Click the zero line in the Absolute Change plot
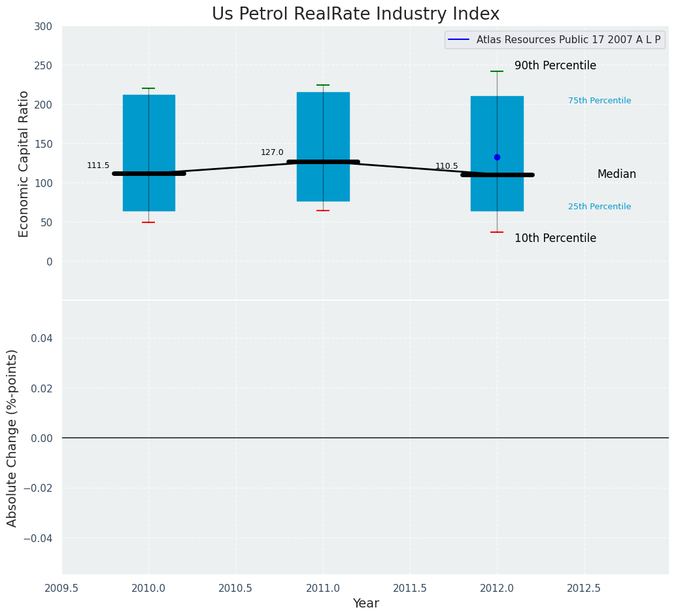 (x=365, y=438)
